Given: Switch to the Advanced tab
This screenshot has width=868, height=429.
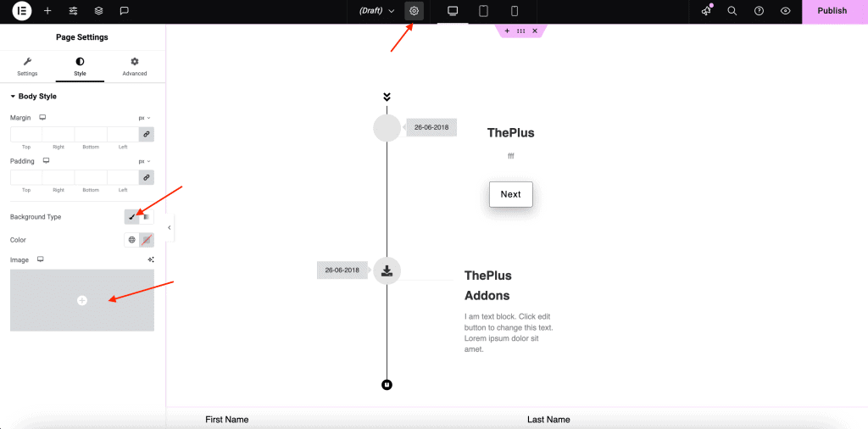Looking at the screenshot, I should 134,67.
